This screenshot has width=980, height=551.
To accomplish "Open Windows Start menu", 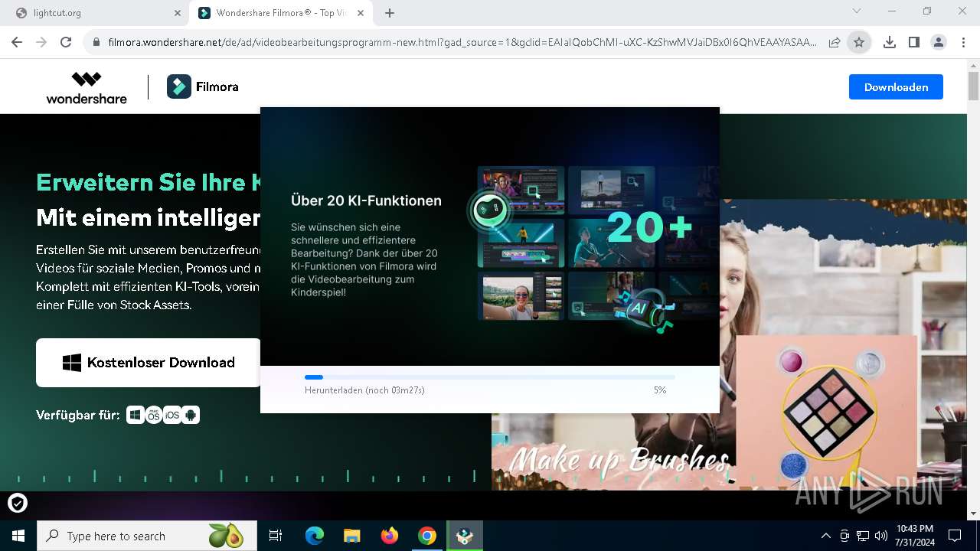I will coord(18,536).
